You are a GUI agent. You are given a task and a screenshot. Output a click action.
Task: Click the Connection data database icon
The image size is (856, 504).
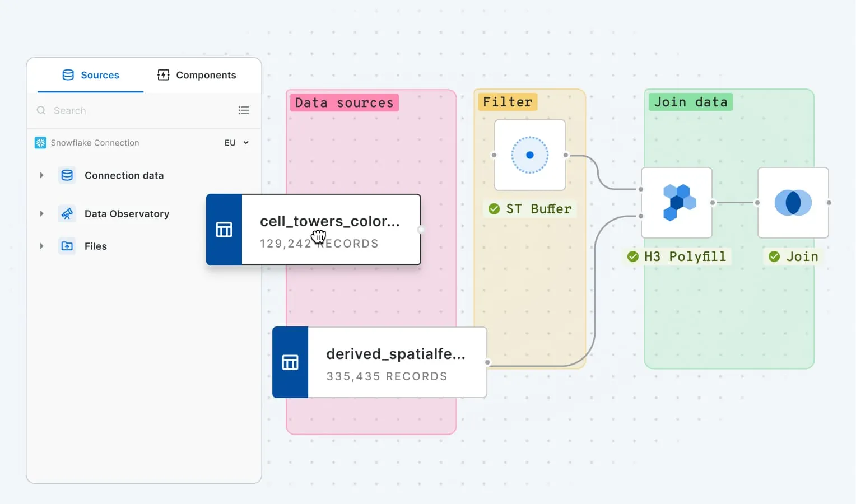pyautogui.click(x=67, y=175)
